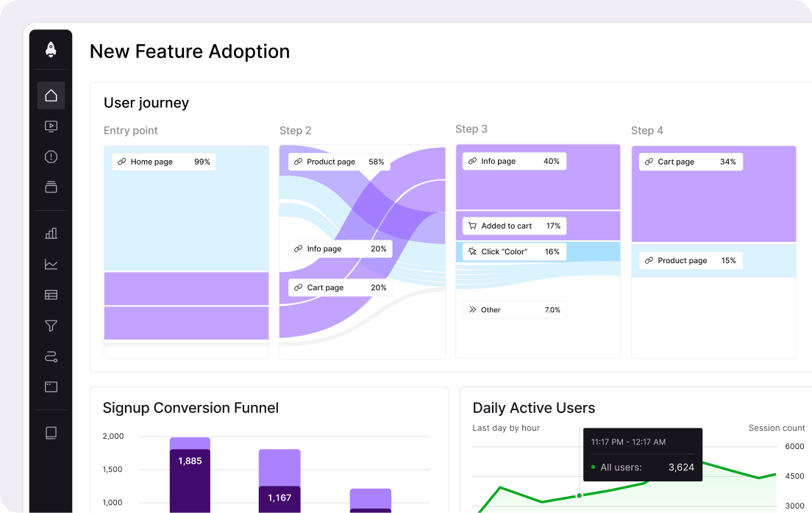Select the line chart icon in sidebar
Image resolution: width=812 pixels, height=513 pixels.
(x=51, y=264)
